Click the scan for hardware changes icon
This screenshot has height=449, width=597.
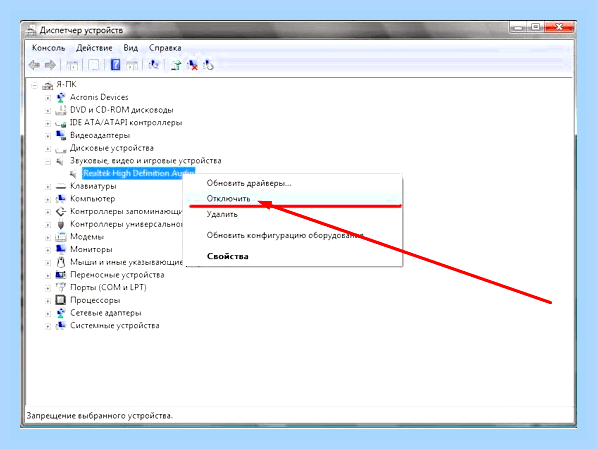pyautogui.click(x=154, y=65)
